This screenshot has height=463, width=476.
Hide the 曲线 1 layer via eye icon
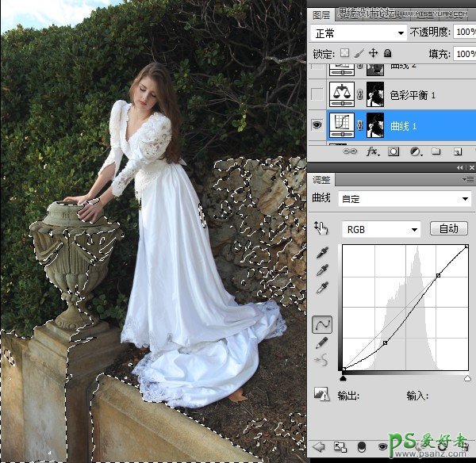[317, 124]
